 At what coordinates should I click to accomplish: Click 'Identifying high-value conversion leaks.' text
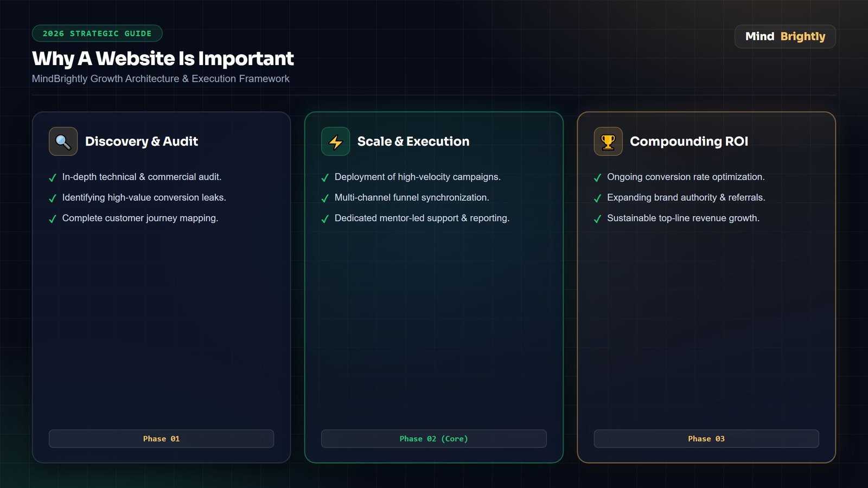point(144,197)
